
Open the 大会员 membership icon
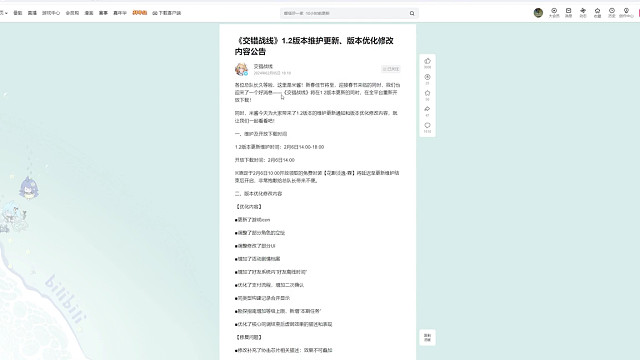(x=554, y=13)
